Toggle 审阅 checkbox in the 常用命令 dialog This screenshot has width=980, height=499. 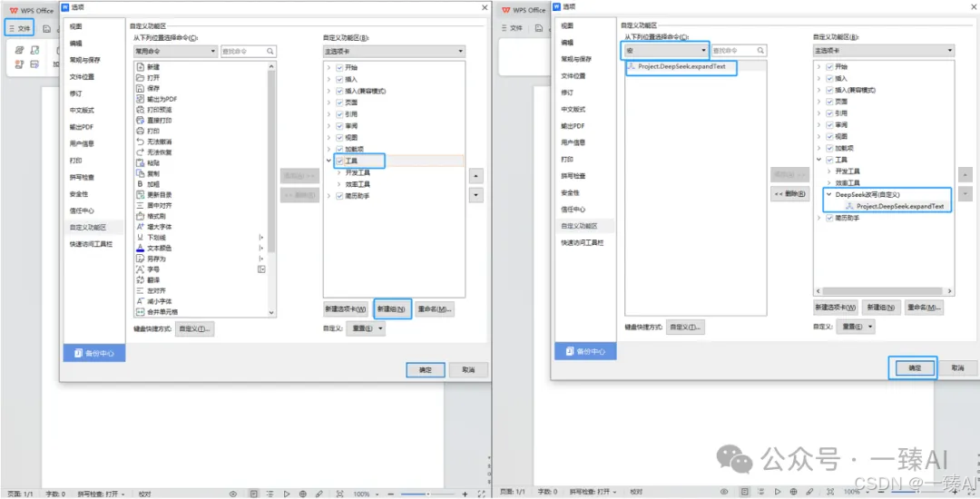[x=339, y=125]
